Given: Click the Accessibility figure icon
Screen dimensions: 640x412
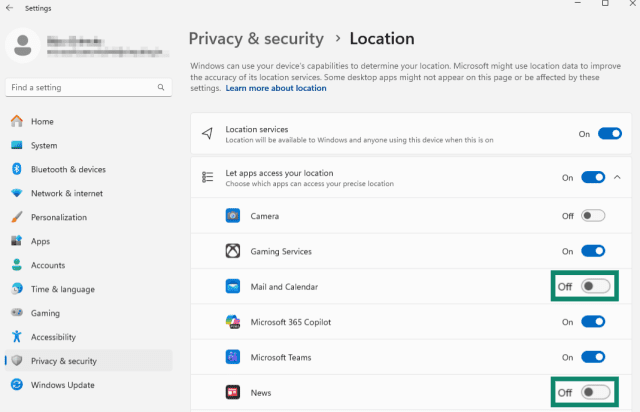Looking at the screenshot, I should 17,336.
